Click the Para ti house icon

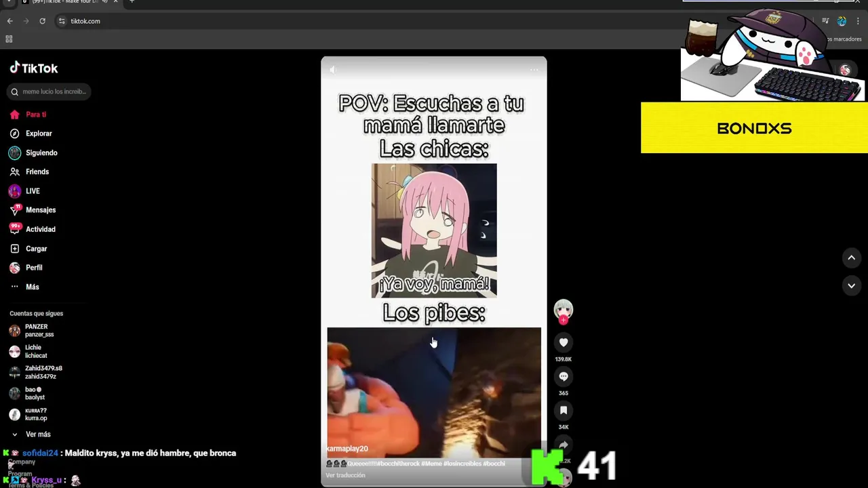tap(15, 115)
